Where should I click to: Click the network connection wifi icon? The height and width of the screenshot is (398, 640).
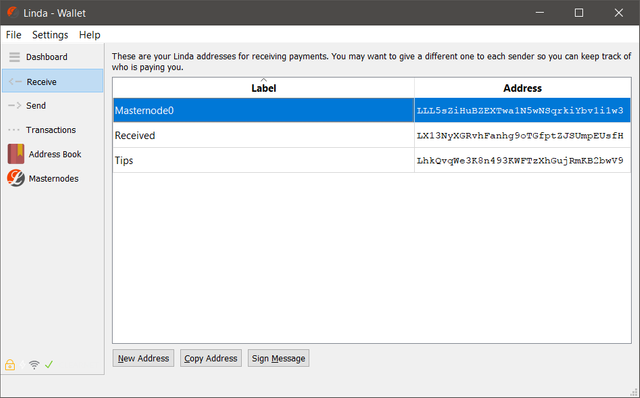pos(34,365)
